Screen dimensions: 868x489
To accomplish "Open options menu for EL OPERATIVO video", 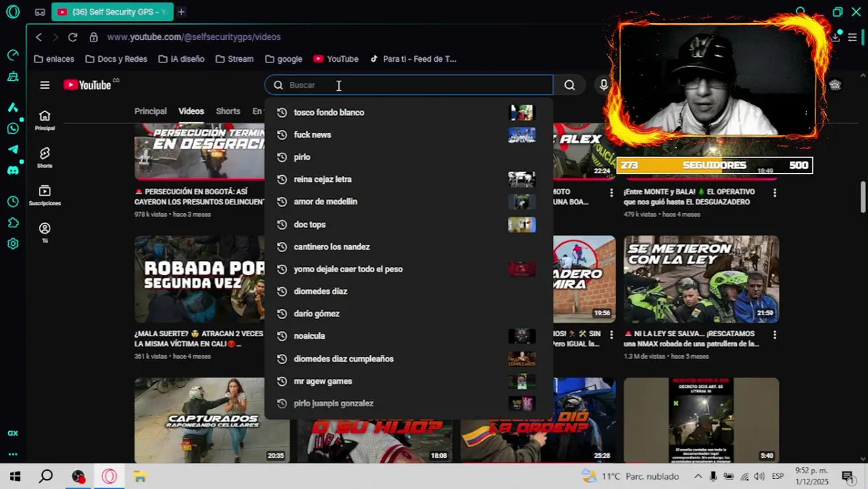I will click(x=774, y=193).
